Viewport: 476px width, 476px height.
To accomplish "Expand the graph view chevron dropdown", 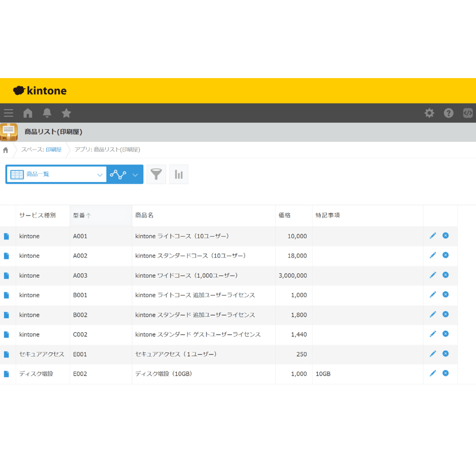I will click(x=136, y=175).
